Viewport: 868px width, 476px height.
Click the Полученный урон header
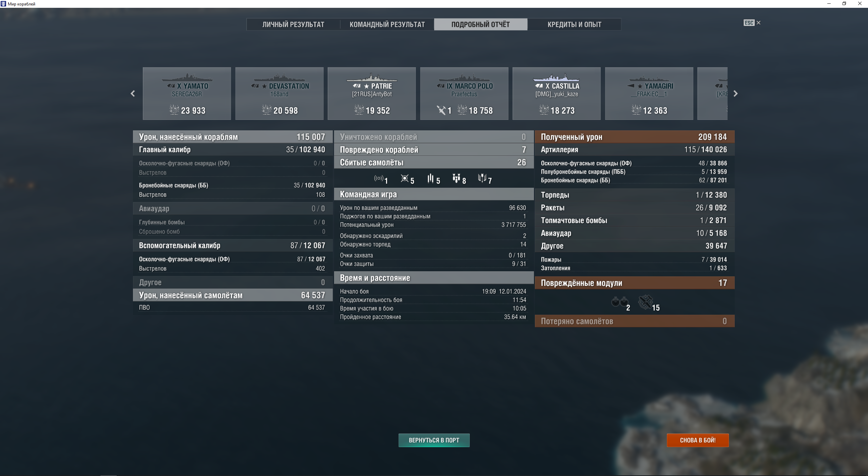point(635,137)
